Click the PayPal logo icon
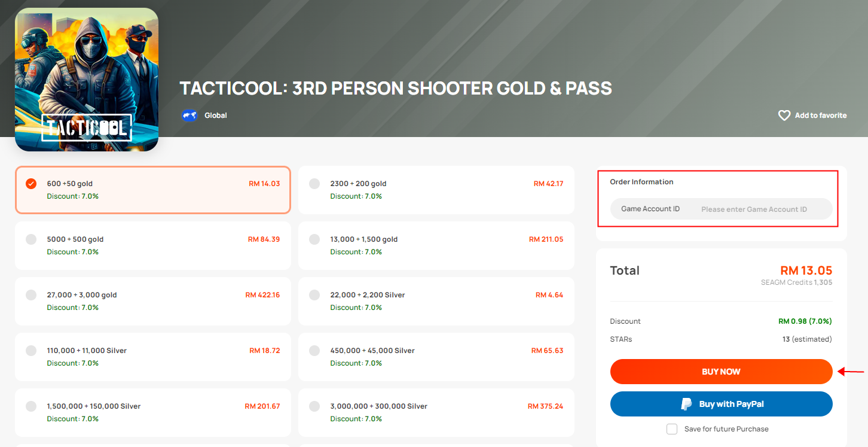The image size is (868, 447). click(687, 404)
